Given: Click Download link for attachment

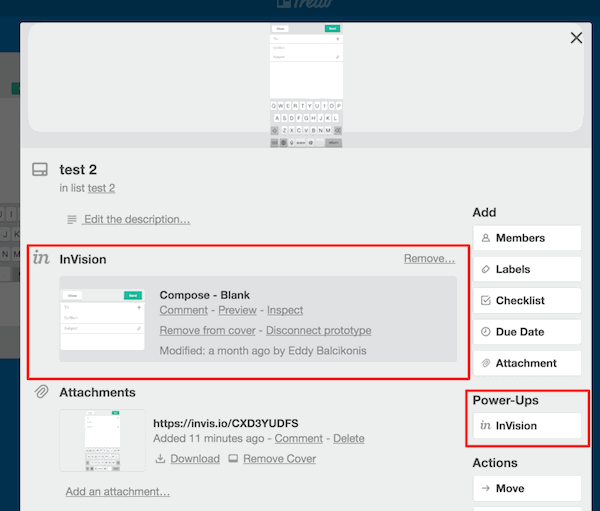Looking at the screenshot, I should point(195,459).
